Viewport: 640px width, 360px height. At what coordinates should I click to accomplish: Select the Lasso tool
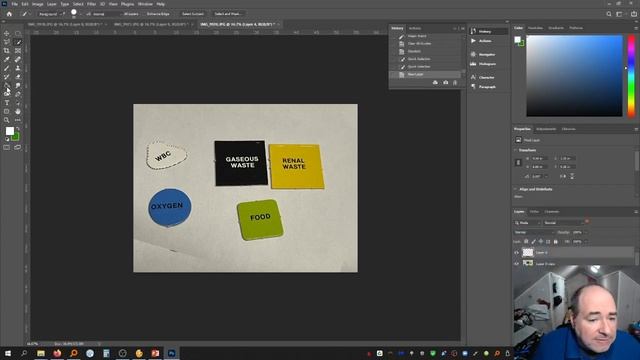7,42
